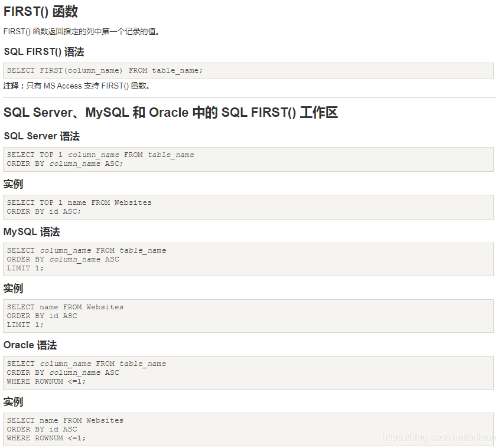Click the '实例' heading under Oracle 语法
This screenshot has height=448, width=501.
13,402
